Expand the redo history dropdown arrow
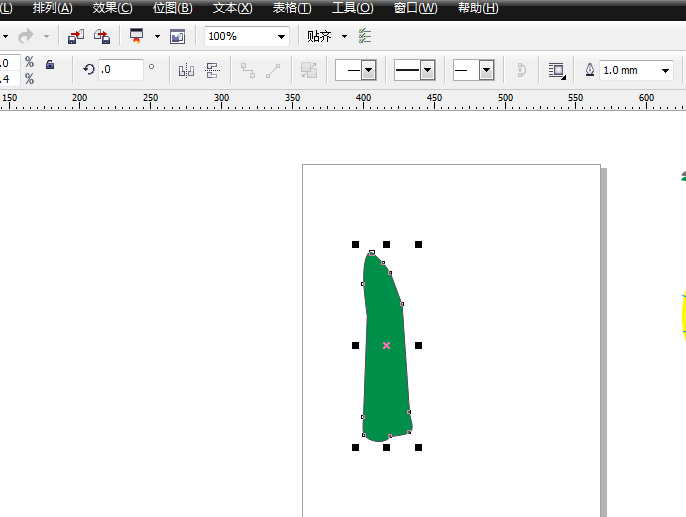 point(46,36)
